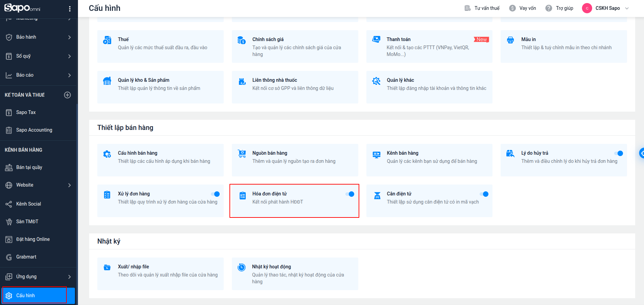
Task: Click the Nhật ký section heading
Action: click(x=109, y=241)
